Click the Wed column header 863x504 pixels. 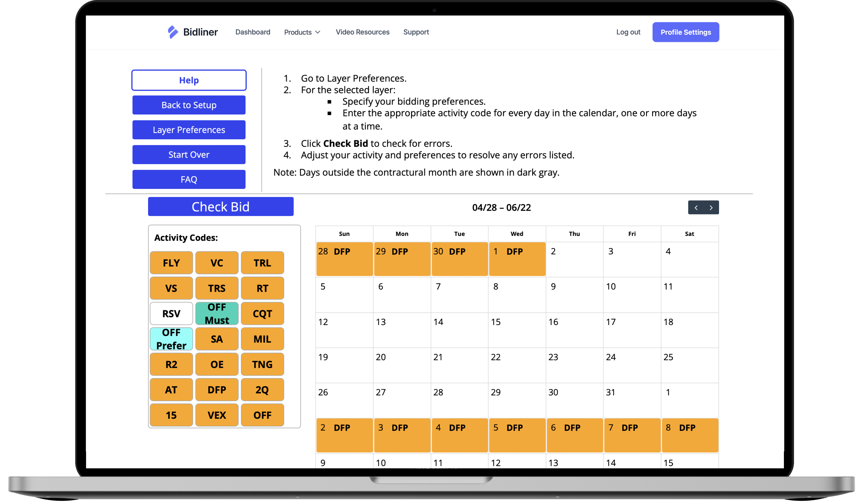pyautogui.click(x=517, y=234)
